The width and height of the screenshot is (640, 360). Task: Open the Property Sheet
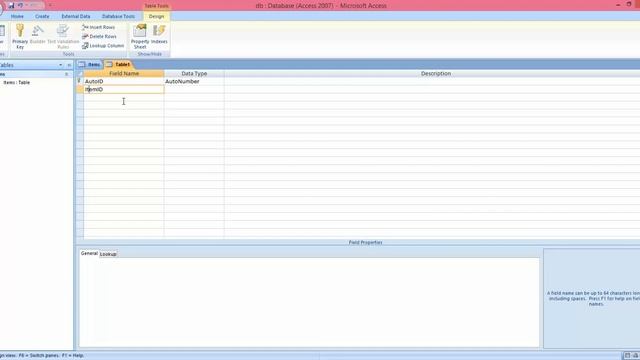click(x=140, y=36)
